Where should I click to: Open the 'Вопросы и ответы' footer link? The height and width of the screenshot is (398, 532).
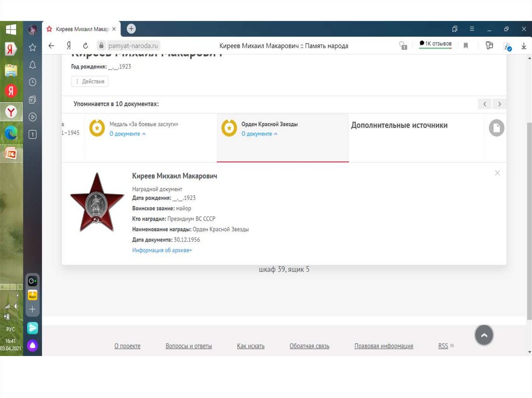click(x=189, y=346)
